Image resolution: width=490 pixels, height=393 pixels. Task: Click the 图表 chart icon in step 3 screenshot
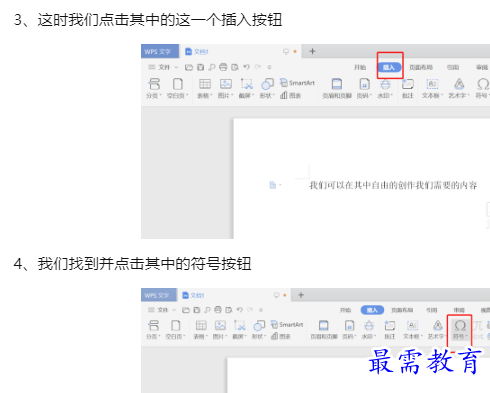[x=291, y=96]
